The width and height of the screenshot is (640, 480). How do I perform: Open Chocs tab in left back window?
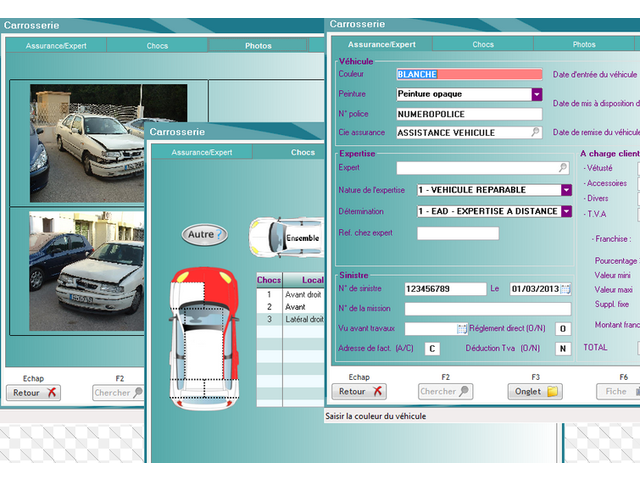[x=157, y=46]
